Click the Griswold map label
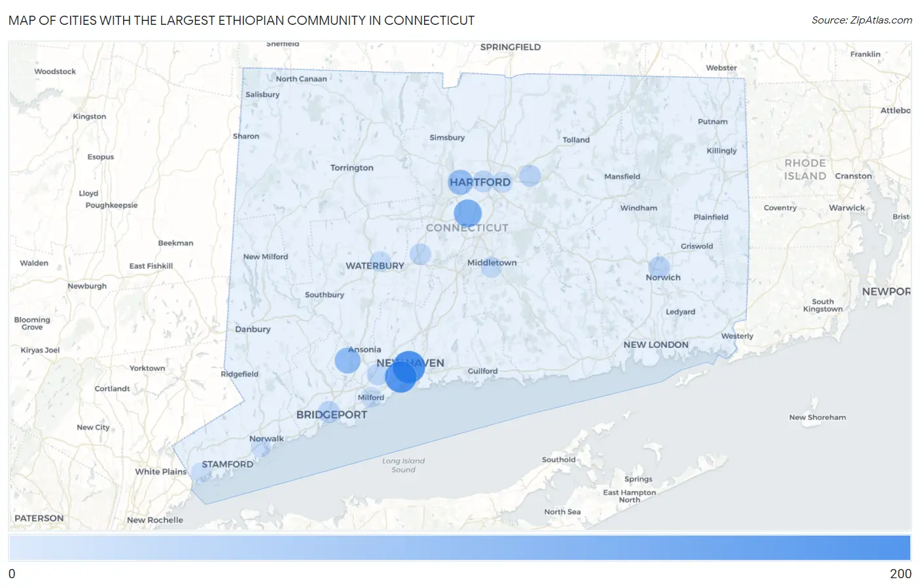 (x=697, y=247)
